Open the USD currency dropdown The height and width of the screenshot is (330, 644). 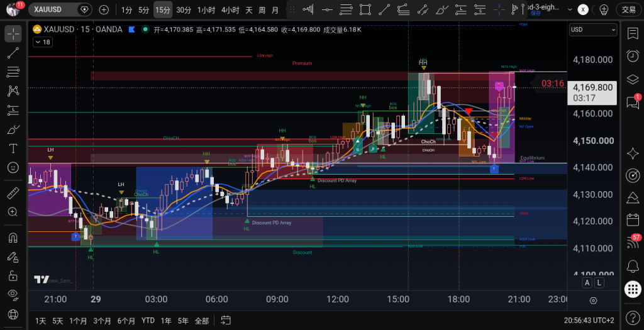point(593,30)
